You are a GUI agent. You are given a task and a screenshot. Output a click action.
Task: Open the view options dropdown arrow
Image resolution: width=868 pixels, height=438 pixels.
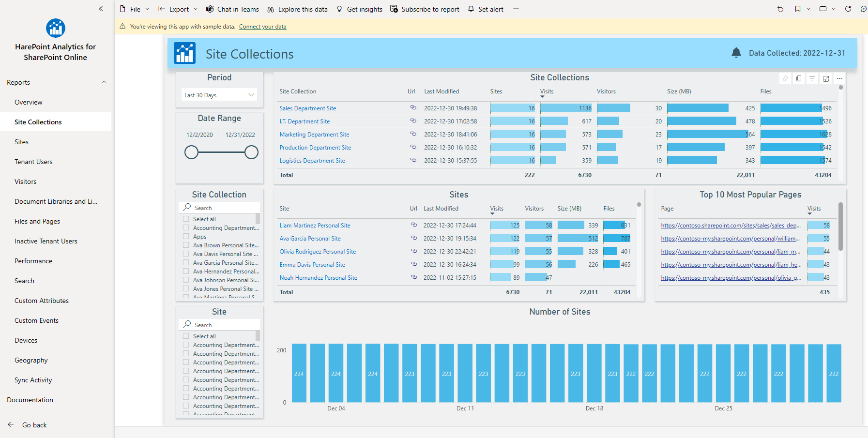pos(834,9)
